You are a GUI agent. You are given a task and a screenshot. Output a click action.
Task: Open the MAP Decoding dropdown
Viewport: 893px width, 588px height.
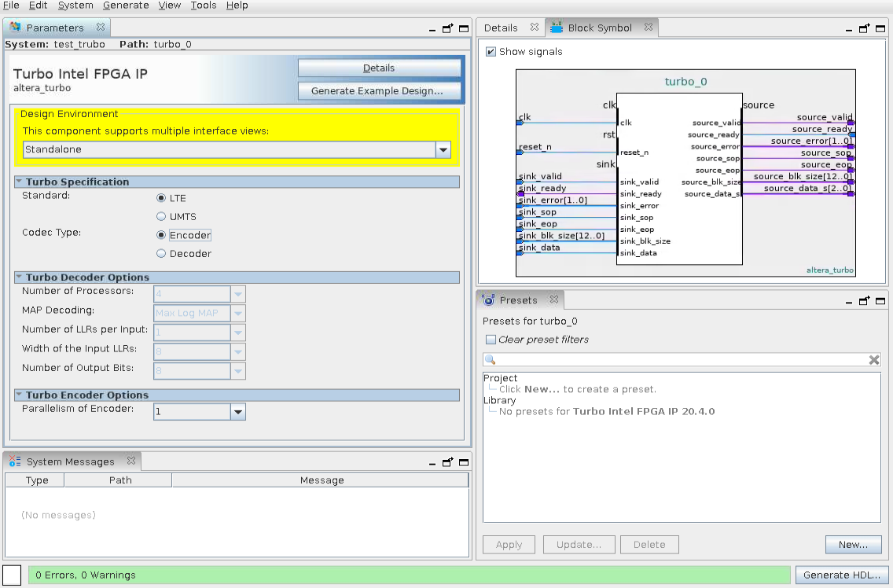238,314
